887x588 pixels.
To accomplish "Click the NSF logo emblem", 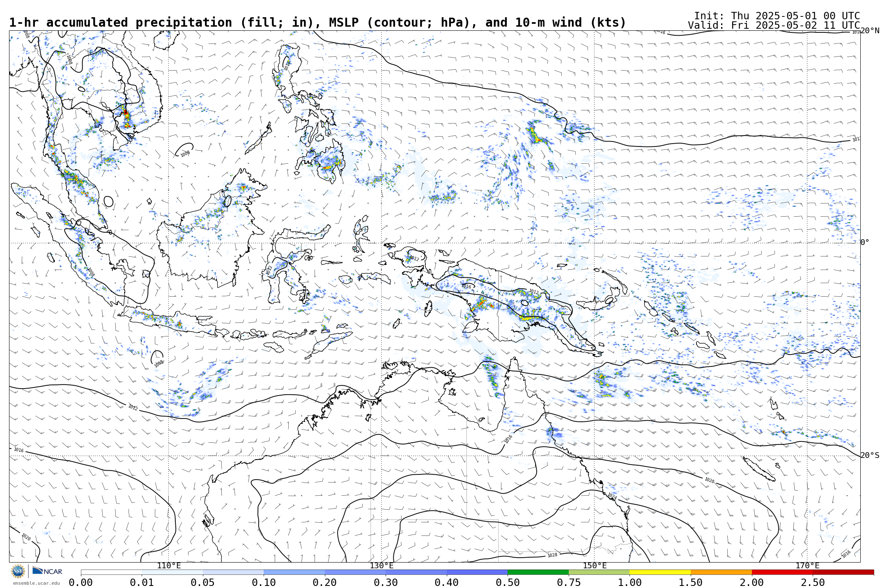I will 18,571.
